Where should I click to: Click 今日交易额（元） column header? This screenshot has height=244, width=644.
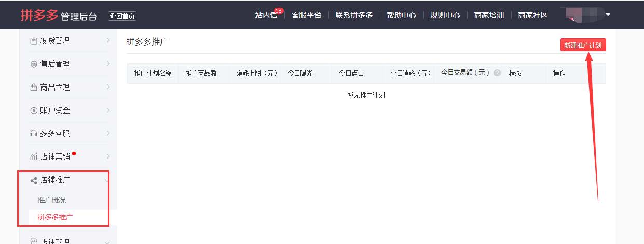point(466,73)
